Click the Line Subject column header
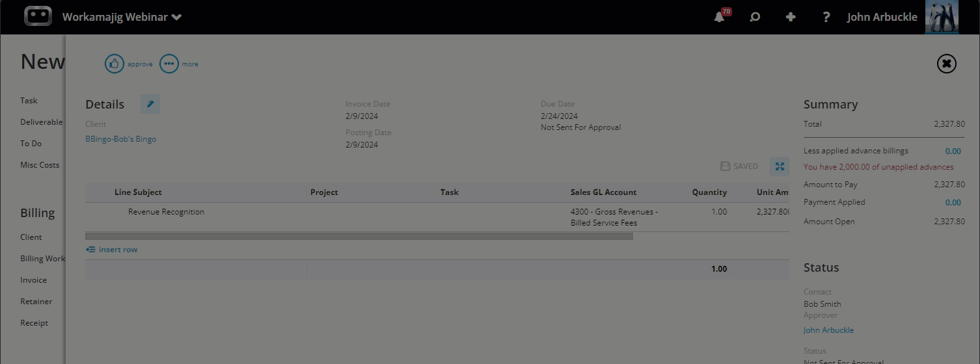Image resolution: width=980 pixels, height=364 pixels. click(x=138, y=192)
